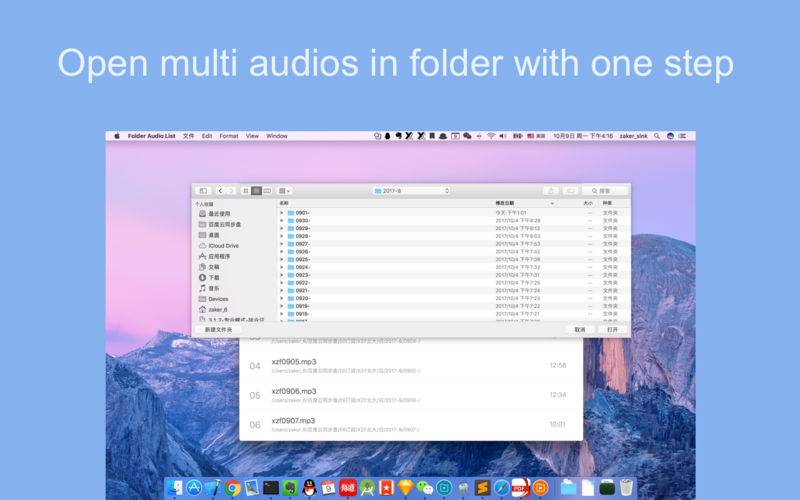Screen dimensions: 800x500
Task: Open Google Chrome from the Dock
Action: [x=233, y=488]
